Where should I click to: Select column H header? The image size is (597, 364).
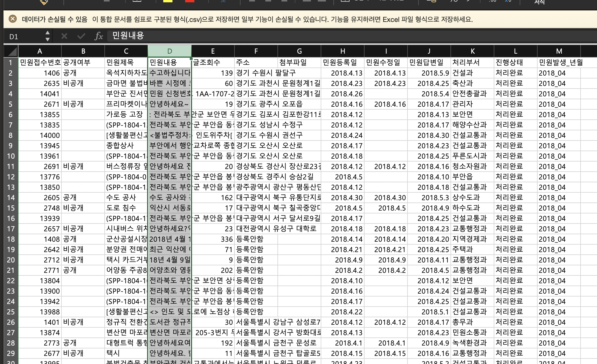[343, 51]
